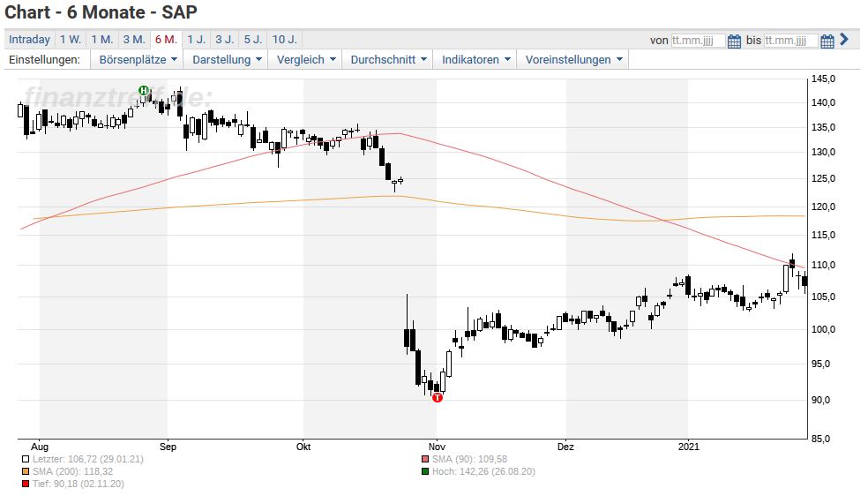Click the 130,0 y-axis value
This screenshot has height=496, width=868.
tap(823, 152)
